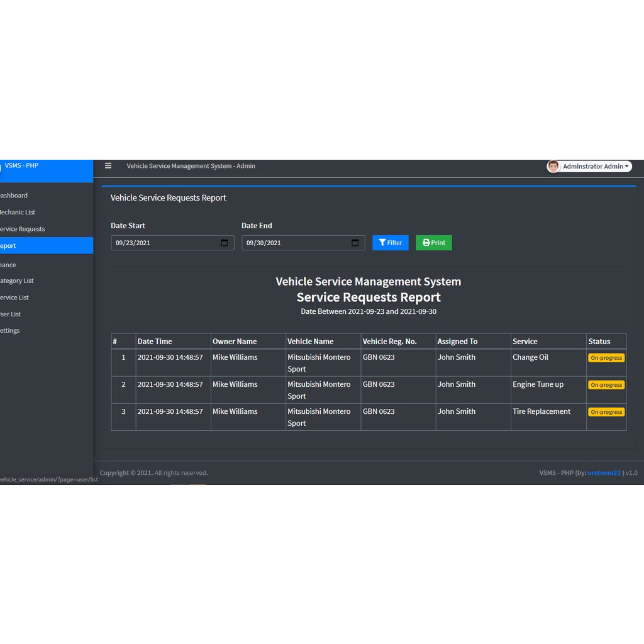Navigate to Service List in sidebar
The image size is (644, 644).
pyautogui.click(x=14, y=297)
